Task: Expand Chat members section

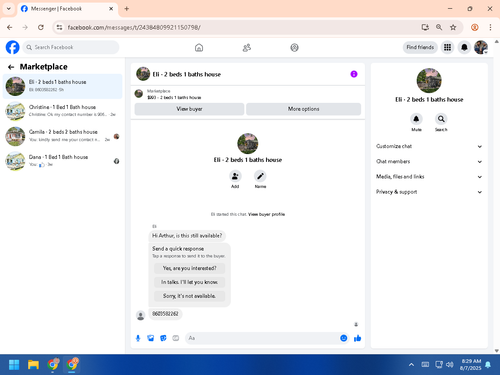Action: point(429,162)
